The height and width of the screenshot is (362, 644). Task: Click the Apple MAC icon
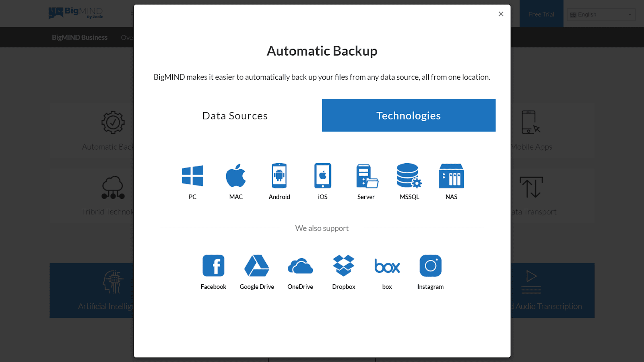pyautogui.click(x=236, y=175)
